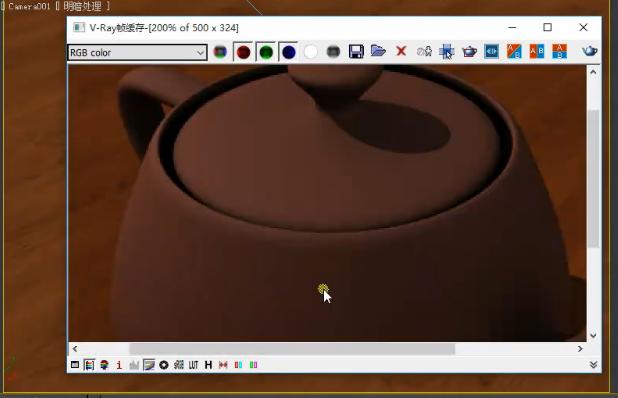Viewport: 618px width, 398px height.
Task: Maximize the V-Ray frame buffer window
Action: pyautogui.click(x=547, y=27)
